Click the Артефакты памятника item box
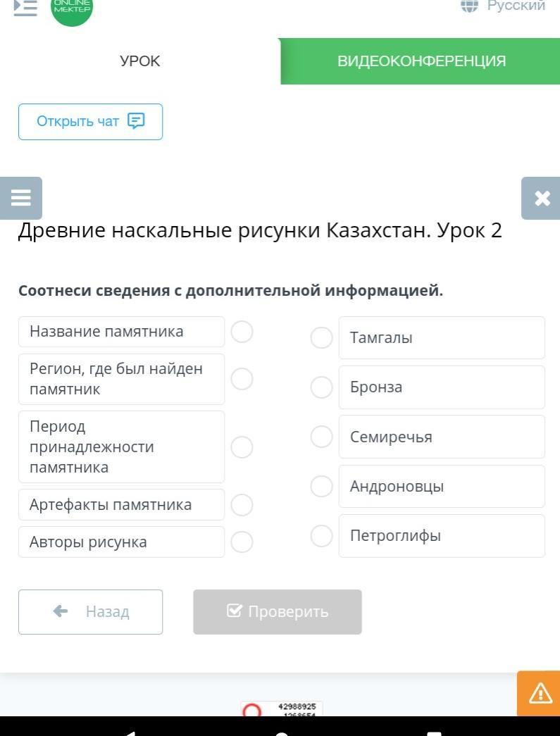Image resolution: width=560 pixels, height=736 pixels. (121, 504)
